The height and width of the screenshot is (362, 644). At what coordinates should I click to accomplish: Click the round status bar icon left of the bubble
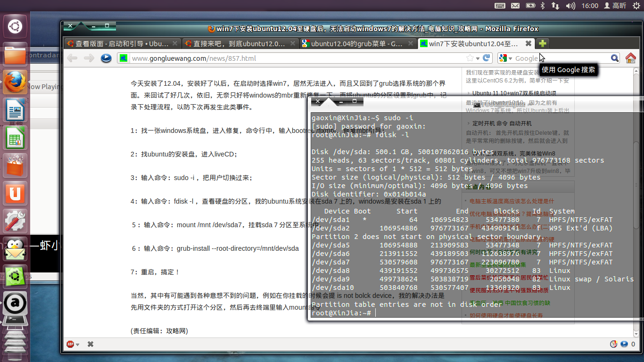pyautogui.click(x=614, y=344)
